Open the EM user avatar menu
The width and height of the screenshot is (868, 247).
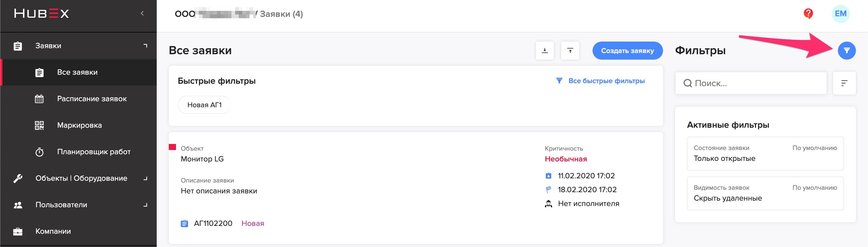(840, 14)
